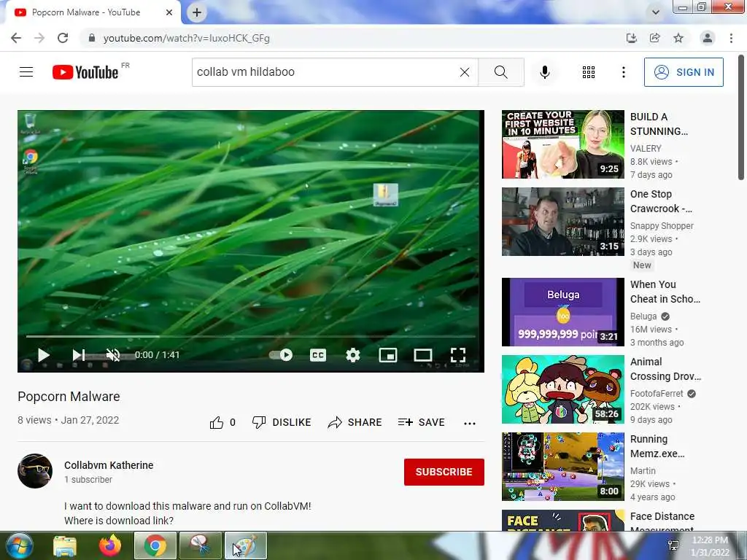Run search with magnifier button
The width and height of the screenshot is (747, 560).
(500, 72)
